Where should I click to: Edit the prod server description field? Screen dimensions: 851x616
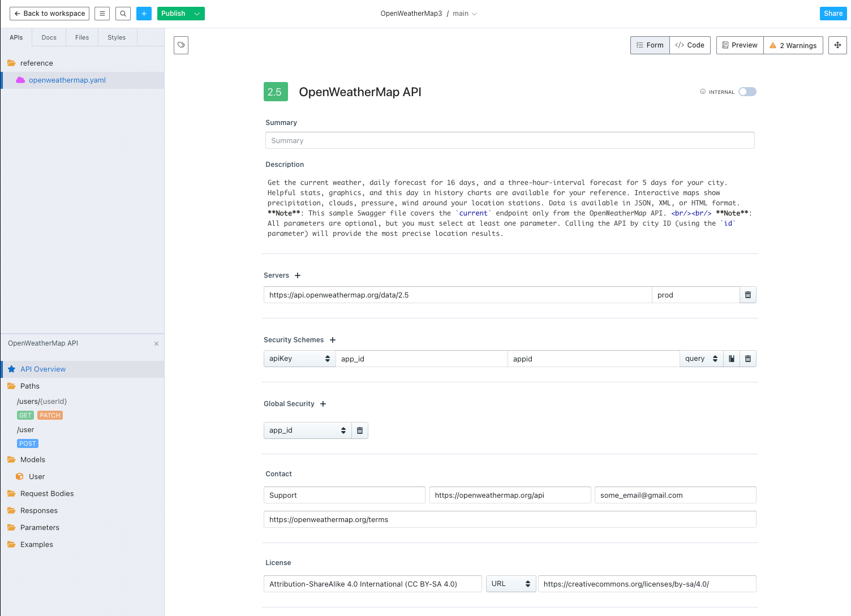click(695, 295)
